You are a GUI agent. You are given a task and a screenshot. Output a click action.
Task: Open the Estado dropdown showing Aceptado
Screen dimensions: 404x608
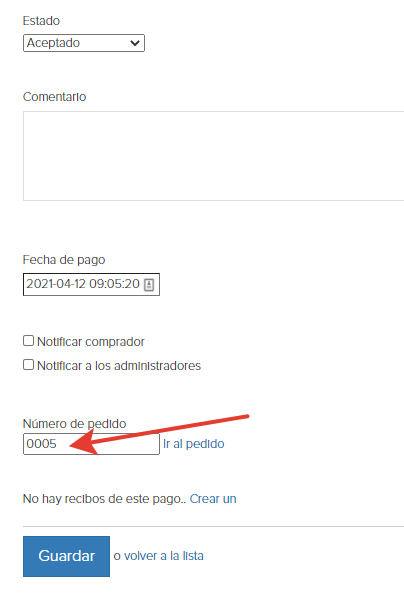(x=84, y=43)
